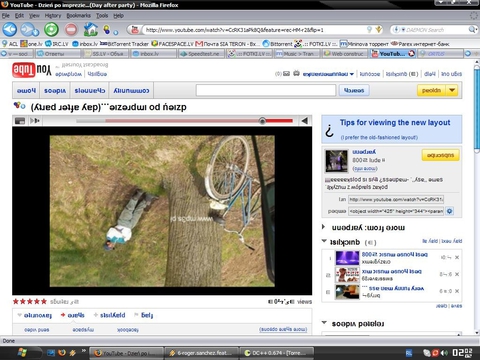The width and height of the screenshot is (480, 360).
Task: Reload the page using the green refresh icon
Action: [x=51, y=30]
